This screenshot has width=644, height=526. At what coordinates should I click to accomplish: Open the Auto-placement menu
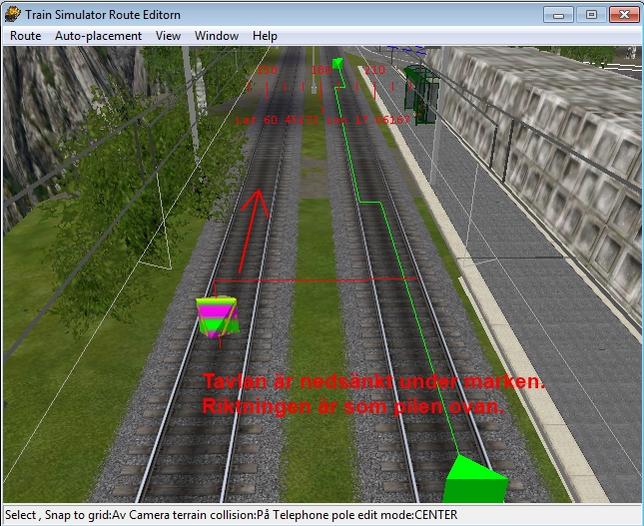pos(98,36)
